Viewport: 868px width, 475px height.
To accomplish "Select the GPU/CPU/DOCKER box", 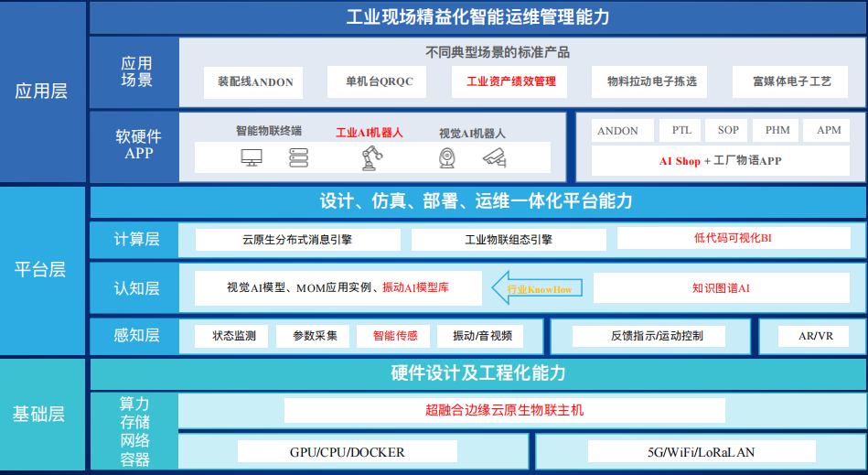I will coord(347,452).
